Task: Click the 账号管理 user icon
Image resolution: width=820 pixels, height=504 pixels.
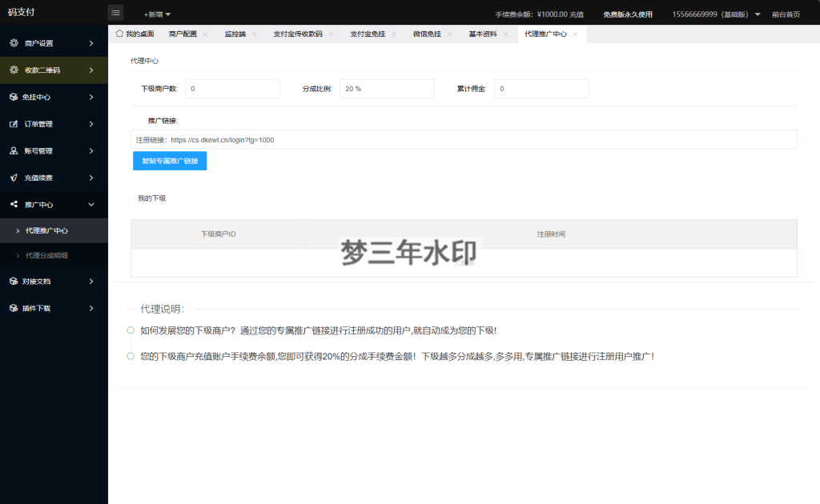Action: [x=14, y=151]
